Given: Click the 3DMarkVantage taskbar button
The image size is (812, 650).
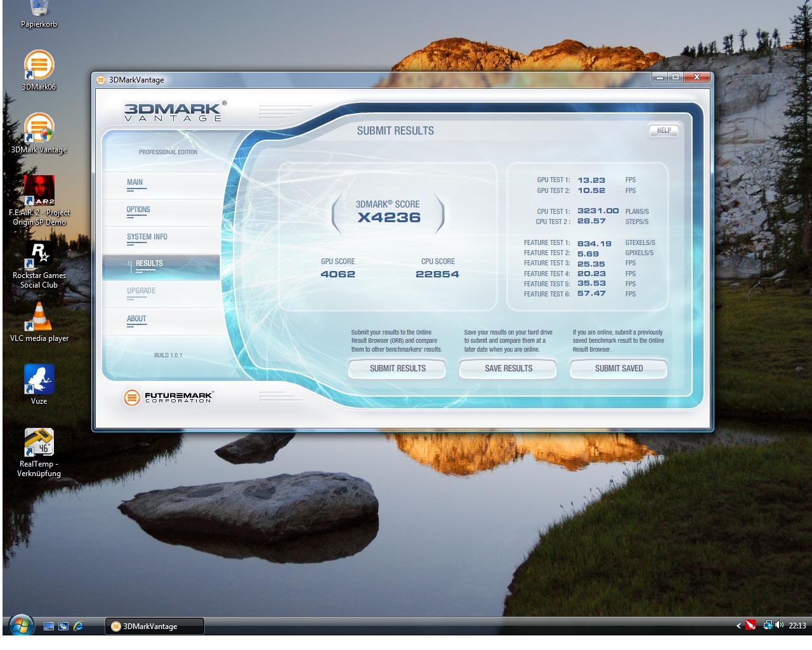Looking at the screenshot, I should pos(155,626).
